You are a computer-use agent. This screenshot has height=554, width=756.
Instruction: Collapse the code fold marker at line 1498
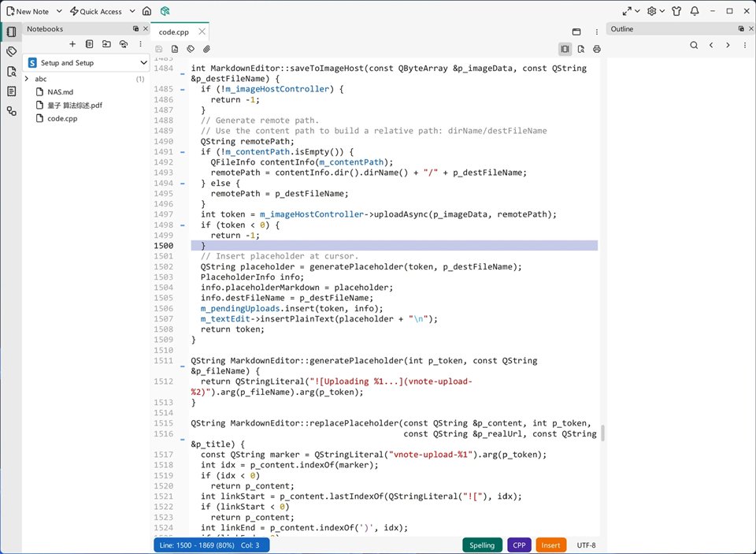point(182,225)
